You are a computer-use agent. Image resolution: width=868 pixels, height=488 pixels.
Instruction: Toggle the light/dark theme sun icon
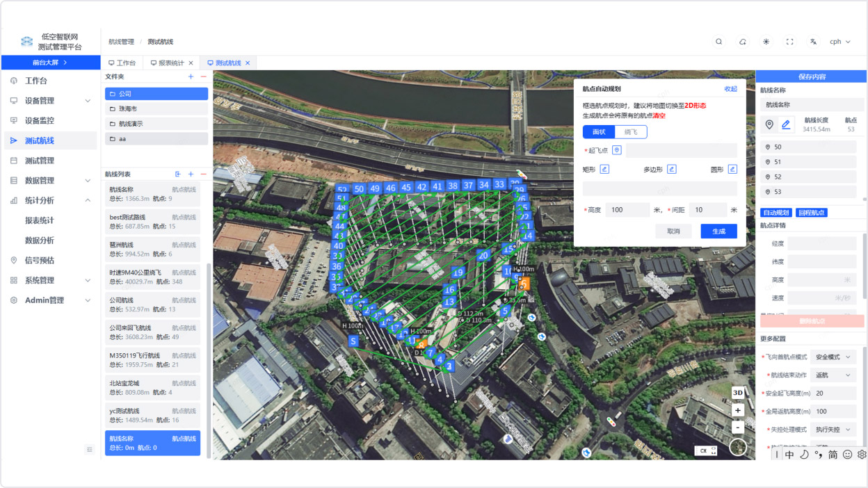click(766, 42)
